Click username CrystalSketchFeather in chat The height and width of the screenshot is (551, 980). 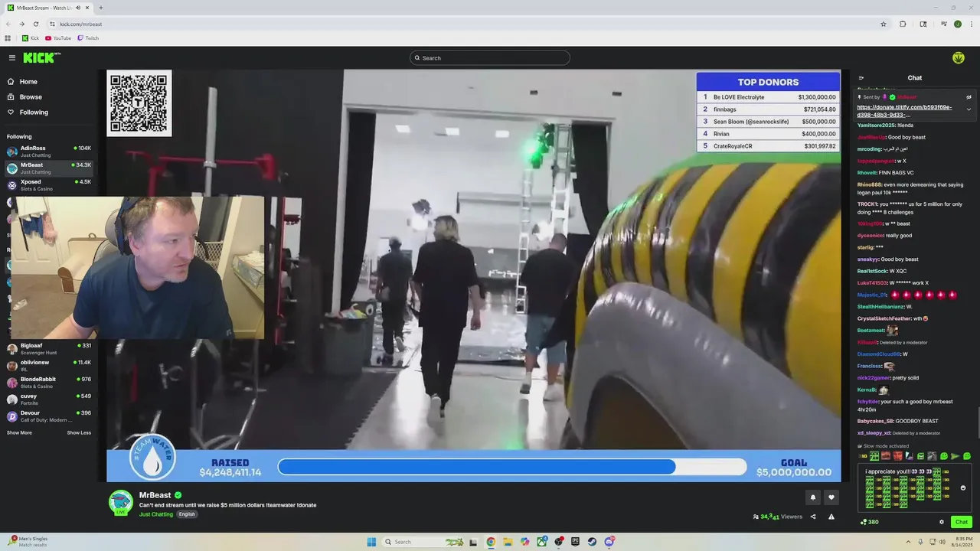point(884,318)
